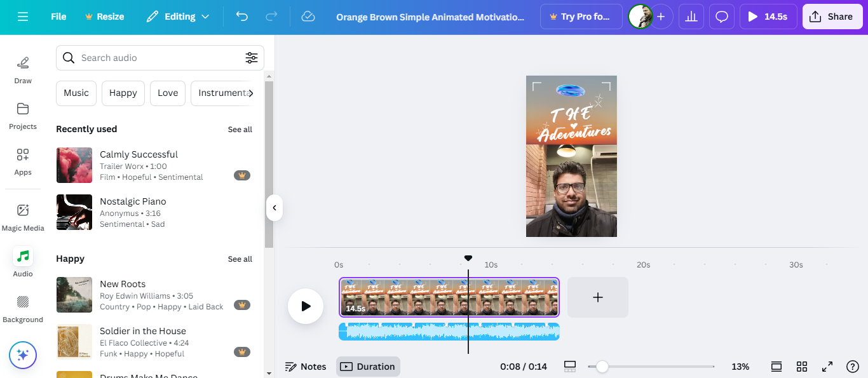Click the undo arrow

click(242, 17)
